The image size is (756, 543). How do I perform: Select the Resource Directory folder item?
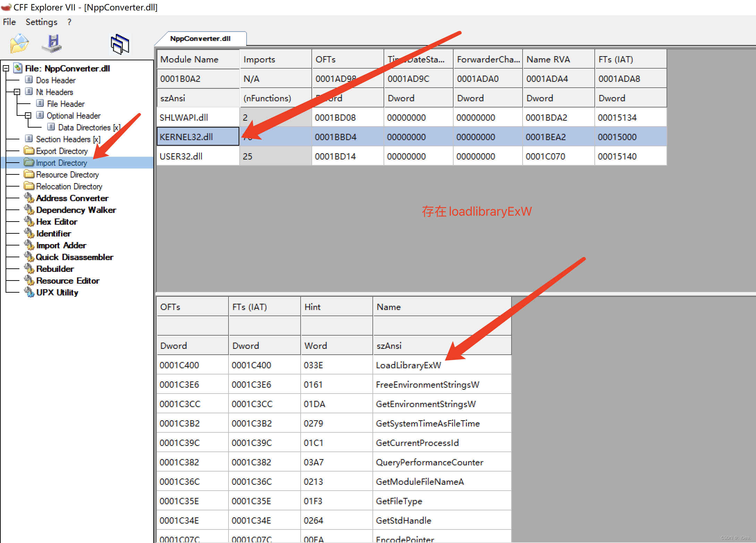coord(67,175)
